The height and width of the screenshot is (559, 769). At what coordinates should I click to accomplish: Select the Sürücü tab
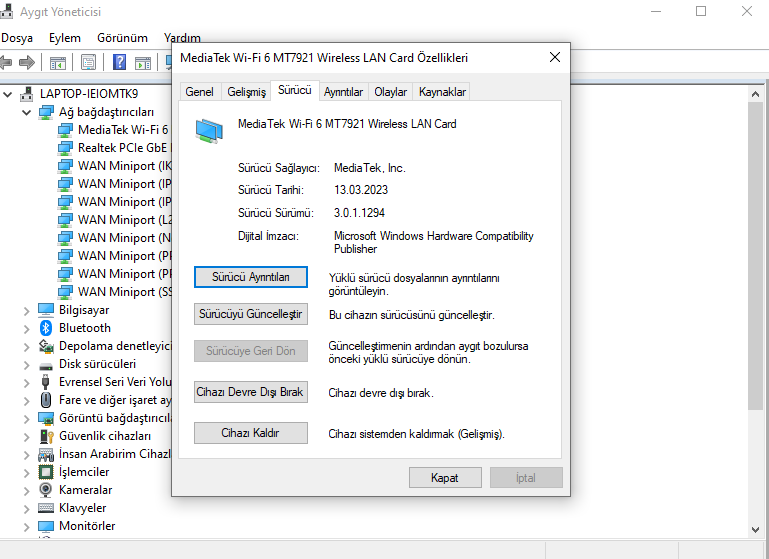click(295, 90)
